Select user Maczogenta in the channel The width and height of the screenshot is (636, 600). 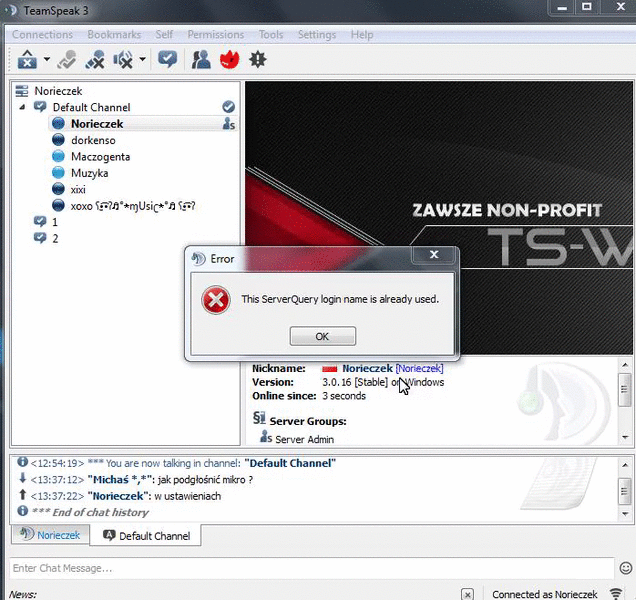100,157
